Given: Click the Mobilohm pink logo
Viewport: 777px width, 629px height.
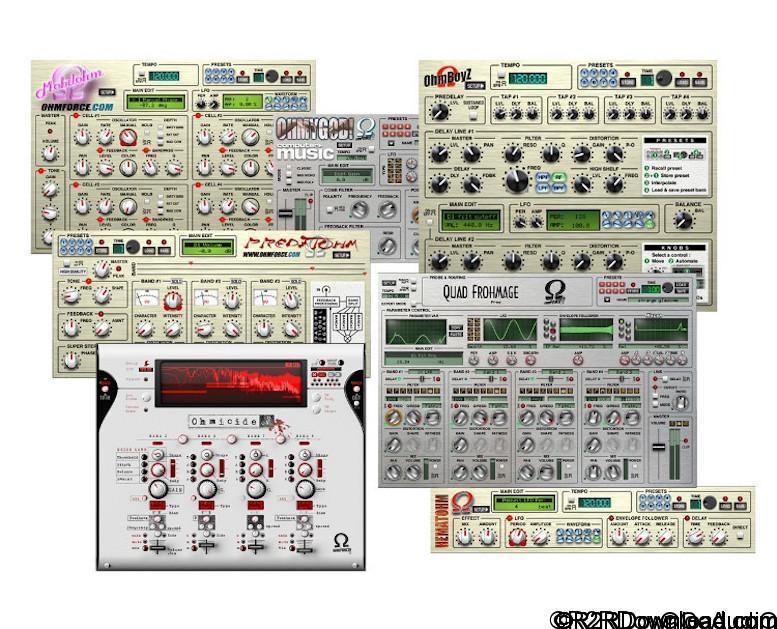Looking at the screenshot, I should 69,83.
